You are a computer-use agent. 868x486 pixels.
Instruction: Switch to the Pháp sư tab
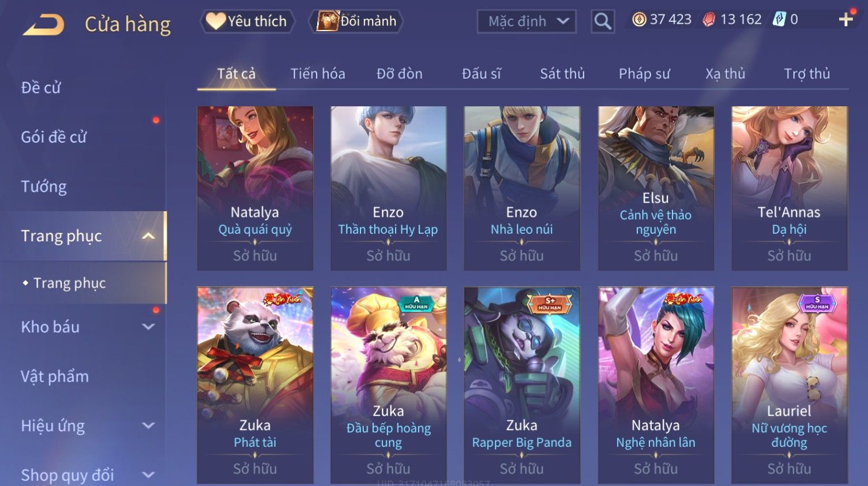(644, 74)
